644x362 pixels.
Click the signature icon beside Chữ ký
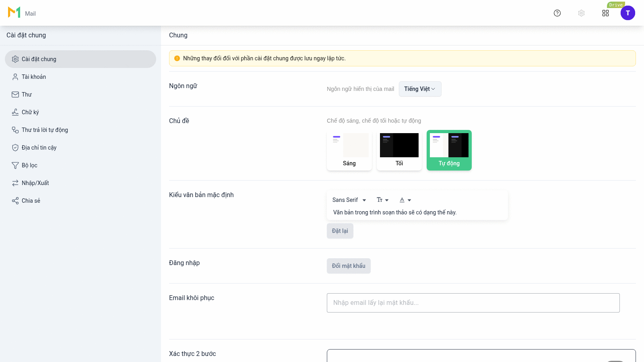click(x=15, y=112)
